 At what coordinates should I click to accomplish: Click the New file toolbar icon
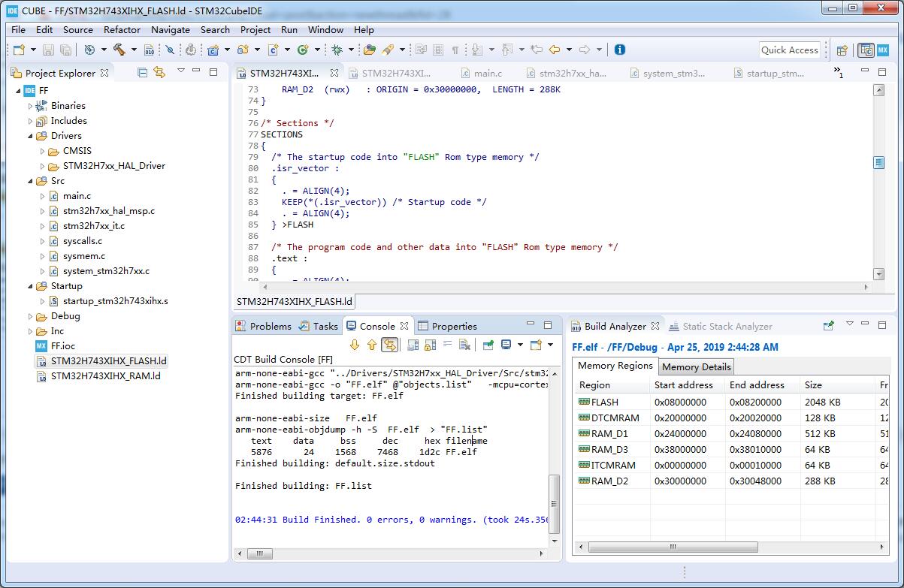pyautogui.click(x=19, y=50)
